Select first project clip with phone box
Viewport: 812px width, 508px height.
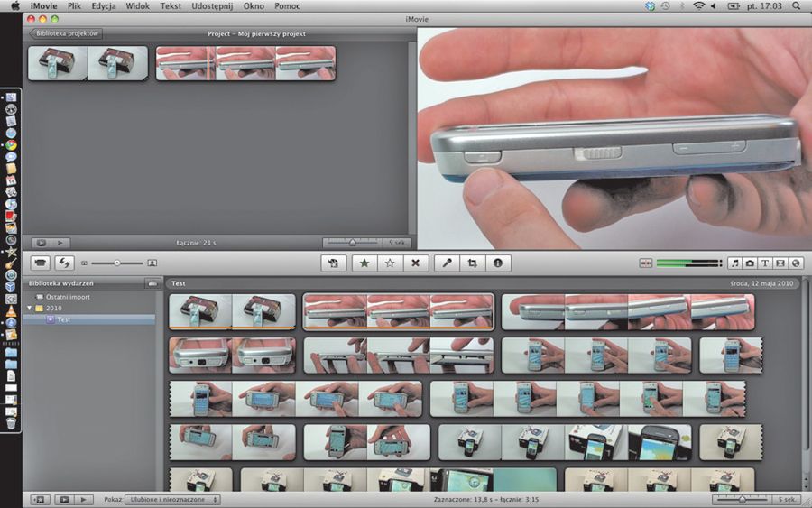[88, 63]
